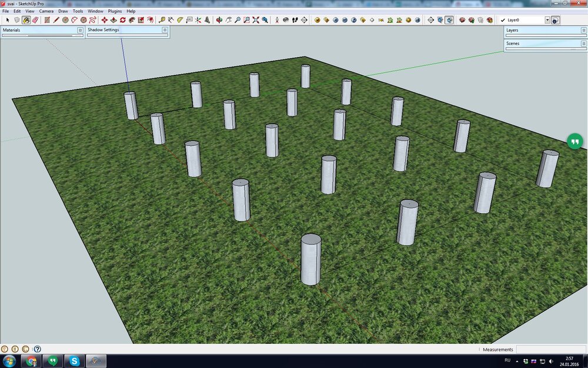Open the Layer0 layer dropdown
The height and width of the screenshot is (368, 588).
click(547, 20)
